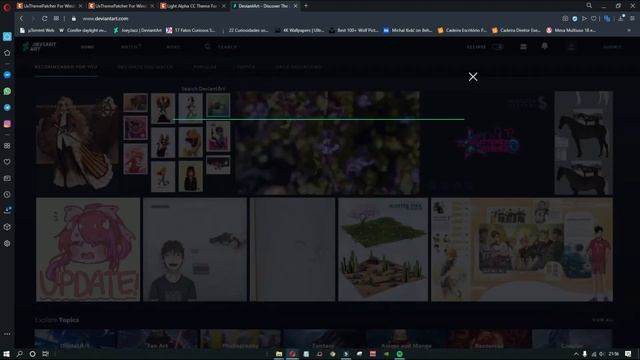Open the Cadeira Diretor bookmark
This screenshot has height=360, width=640.
tap(516, 30)
